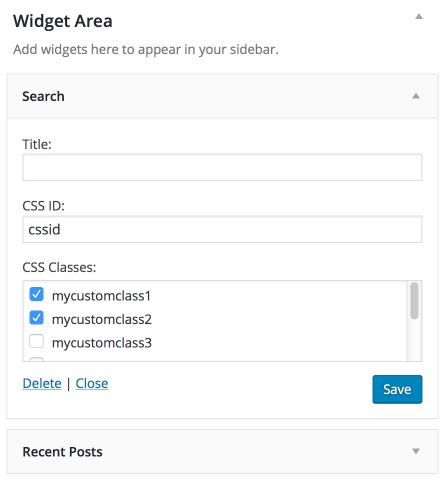Uncheck the mycustomclass2 checkbox
445x482 pixels.
(x=36, y=318)
